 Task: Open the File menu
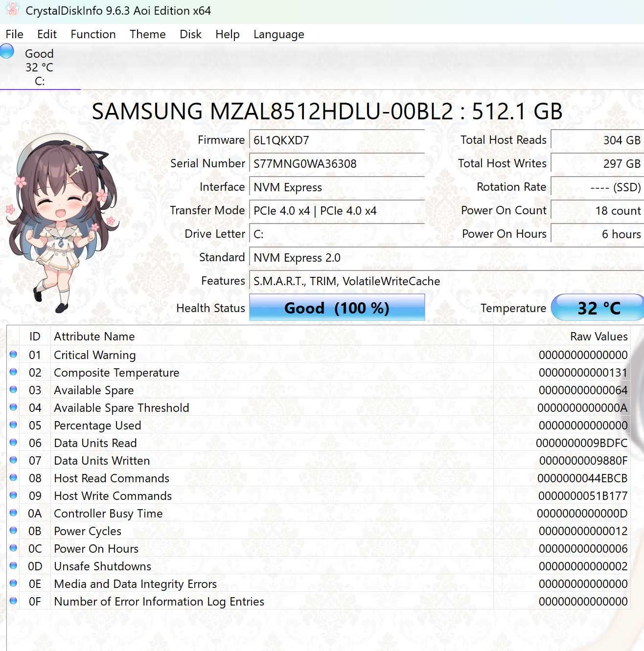14,34
